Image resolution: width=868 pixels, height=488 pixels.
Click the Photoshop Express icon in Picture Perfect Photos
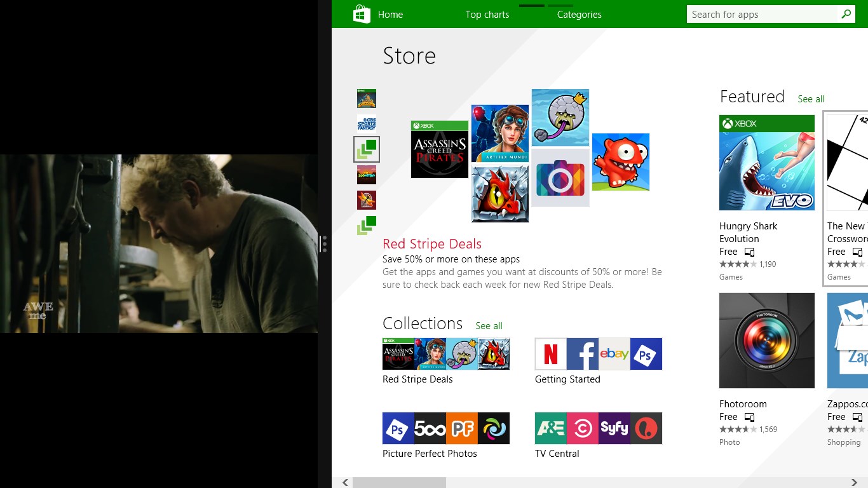398,428
